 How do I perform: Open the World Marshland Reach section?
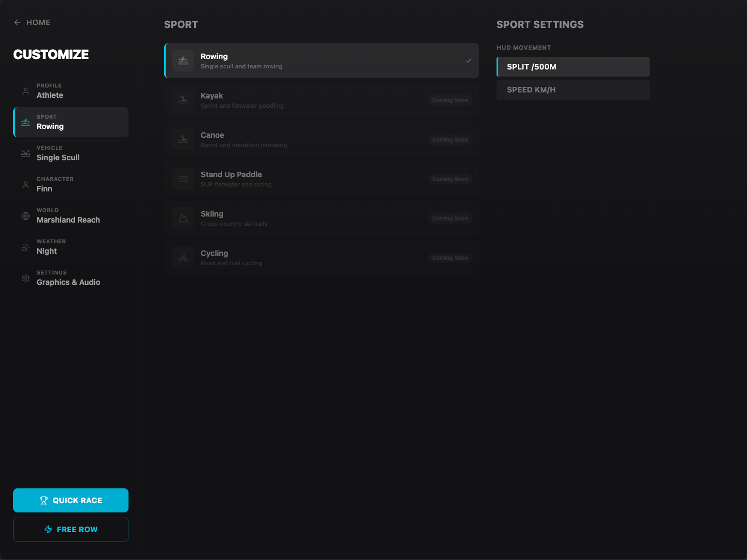coord(71,215)
